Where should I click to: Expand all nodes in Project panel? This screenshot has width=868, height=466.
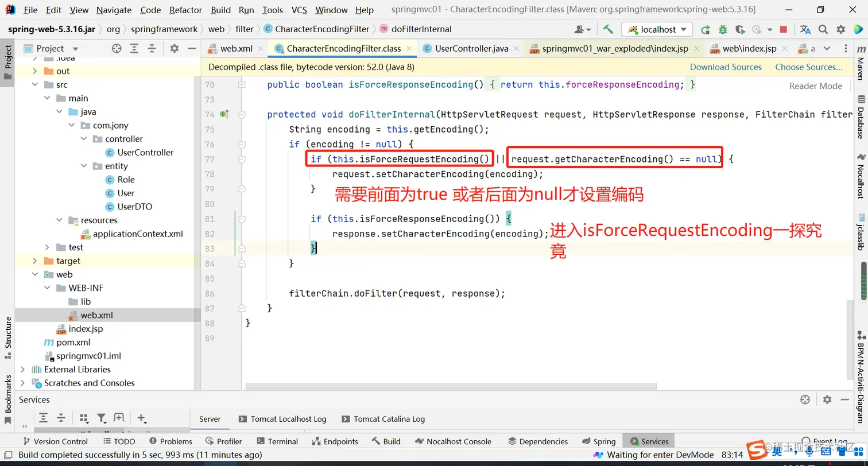pos(134,49)
